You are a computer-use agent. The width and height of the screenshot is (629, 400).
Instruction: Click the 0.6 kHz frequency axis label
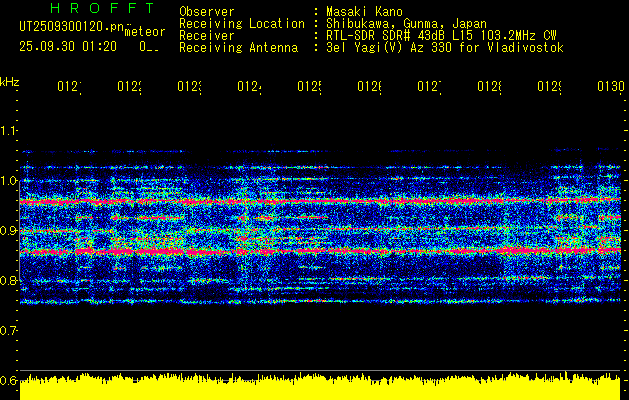click(8, 380)
